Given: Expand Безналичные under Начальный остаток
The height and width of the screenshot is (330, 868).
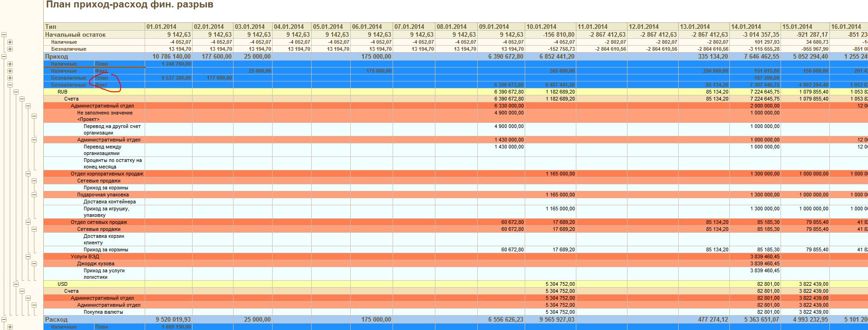Looking at the screenshot, I should pyautogui.click(x=10, y=49).
